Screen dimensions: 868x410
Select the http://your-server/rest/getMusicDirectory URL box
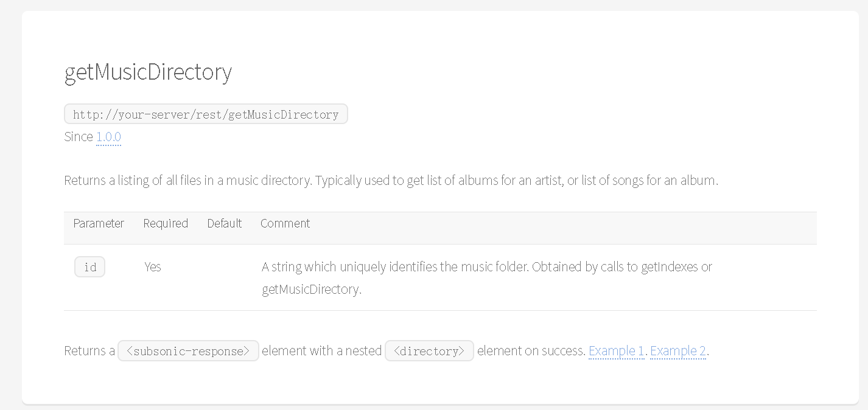(x=206, y=114)
